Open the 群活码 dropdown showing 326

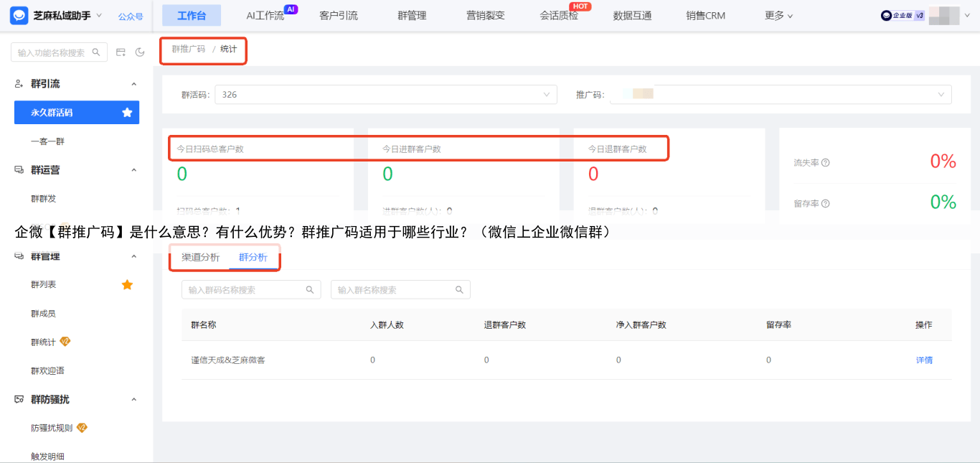(385, 95)
